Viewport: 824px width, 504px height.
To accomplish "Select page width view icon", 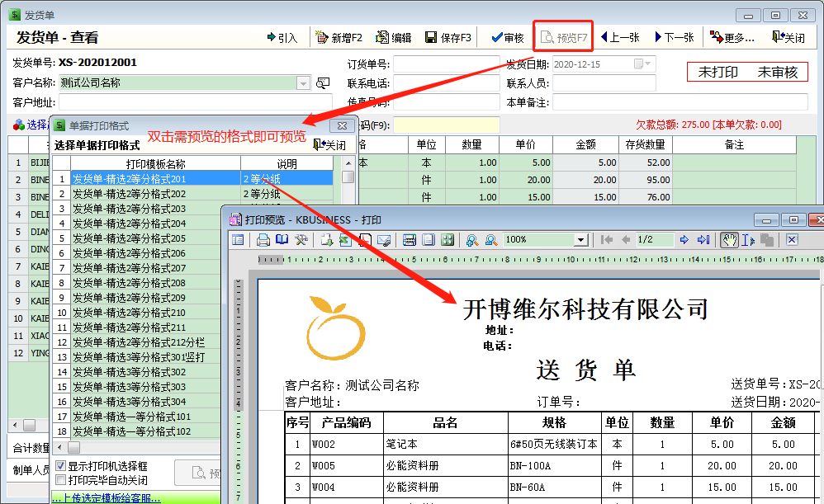I will 410,240.
